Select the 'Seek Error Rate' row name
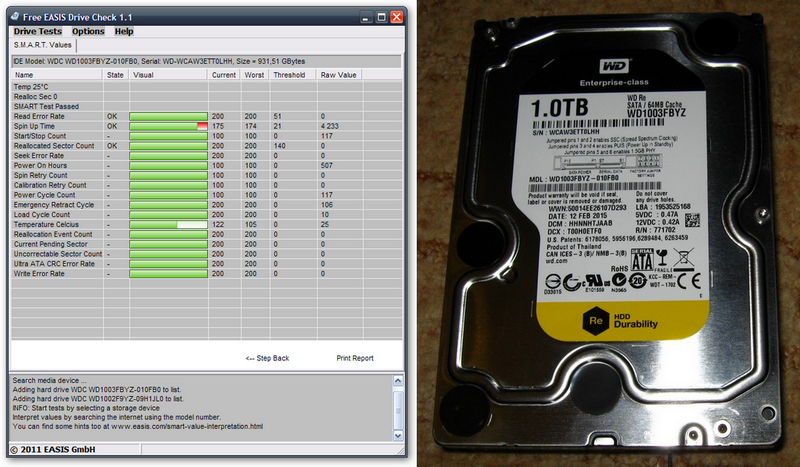 tap(39, 156)
